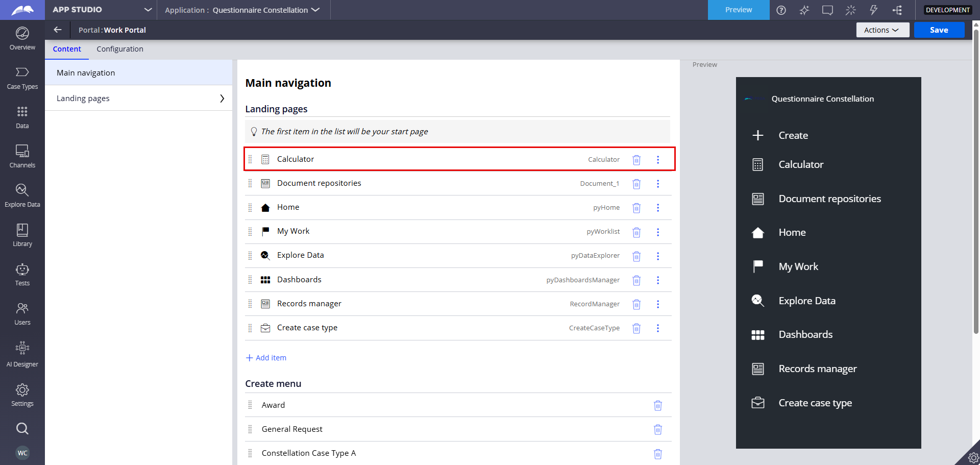This screenshot has height=465, width=980.
Task: Expand the App Studio switcher dropdown
Action: 148,10
